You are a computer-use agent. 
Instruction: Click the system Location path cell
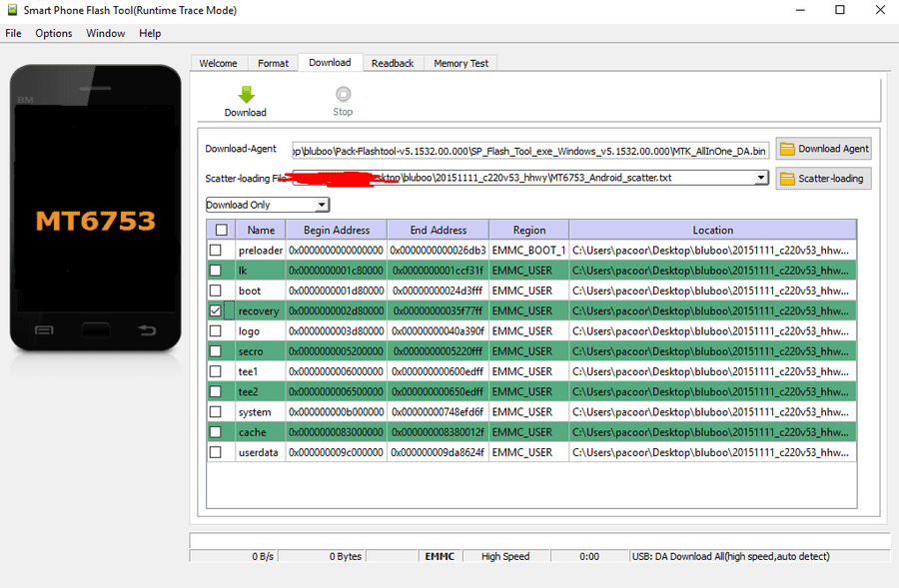pos(712,412)
